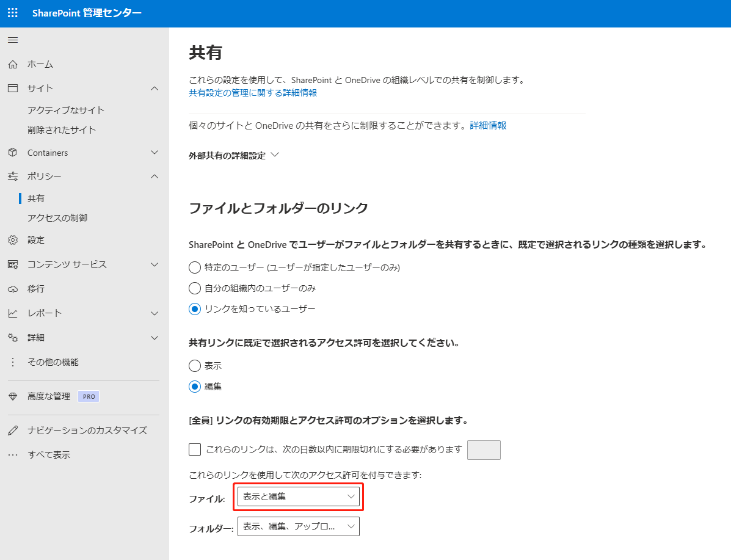Image resolution: width=731 pixels, height=560 pixels.
Task: Select the 特定のユーザー radio button
Action: pyautogui.click(x=194, y=267)
